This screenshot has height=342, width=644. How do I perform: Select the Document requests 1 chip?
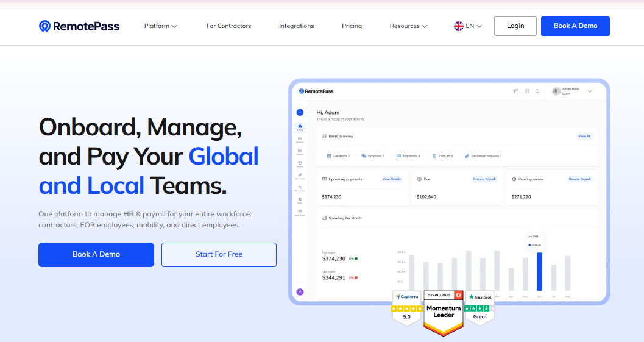tap(483, 156)
